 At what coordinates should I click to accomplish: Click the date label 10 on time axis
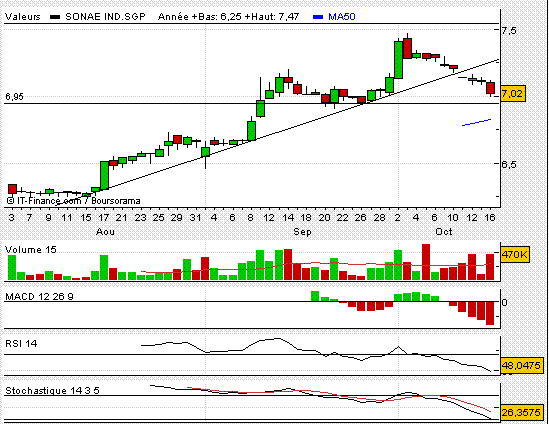pyautogui.click(x=453, y=218)
